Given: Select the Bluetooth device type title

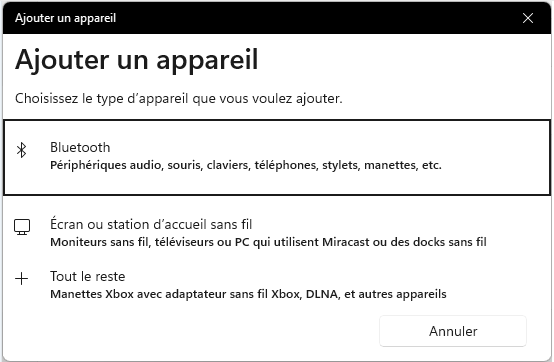Looking at the screenshot, I should tap(80, 147).
